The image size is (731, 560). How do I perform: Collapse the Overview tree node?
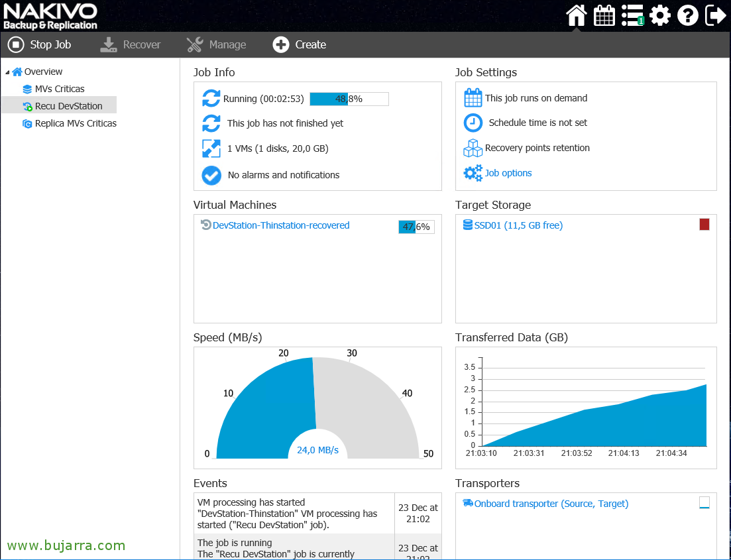7,72
